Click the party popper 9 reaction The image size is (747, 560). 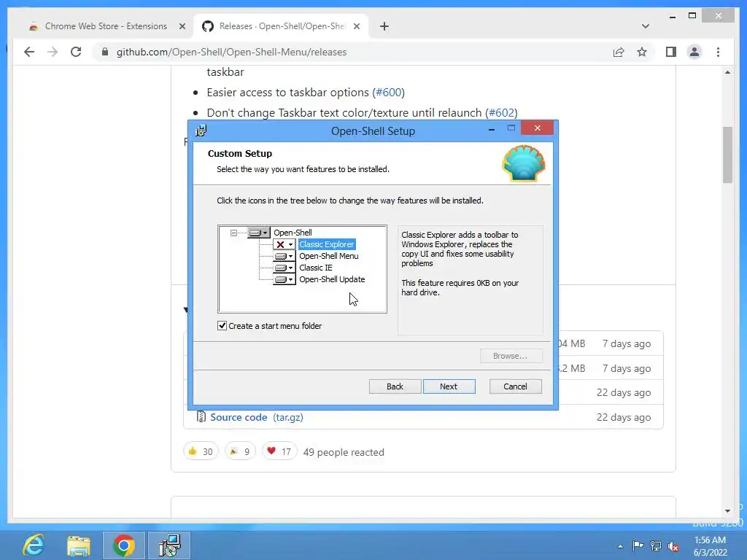[239, 451]
